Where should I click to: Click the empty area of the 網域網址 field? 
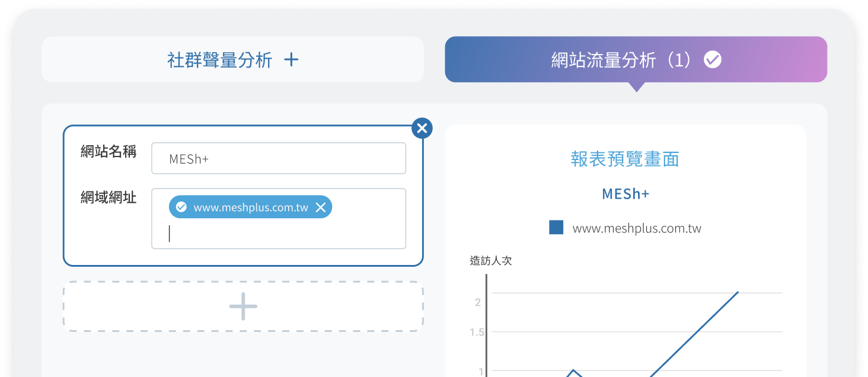click(285, 235)
